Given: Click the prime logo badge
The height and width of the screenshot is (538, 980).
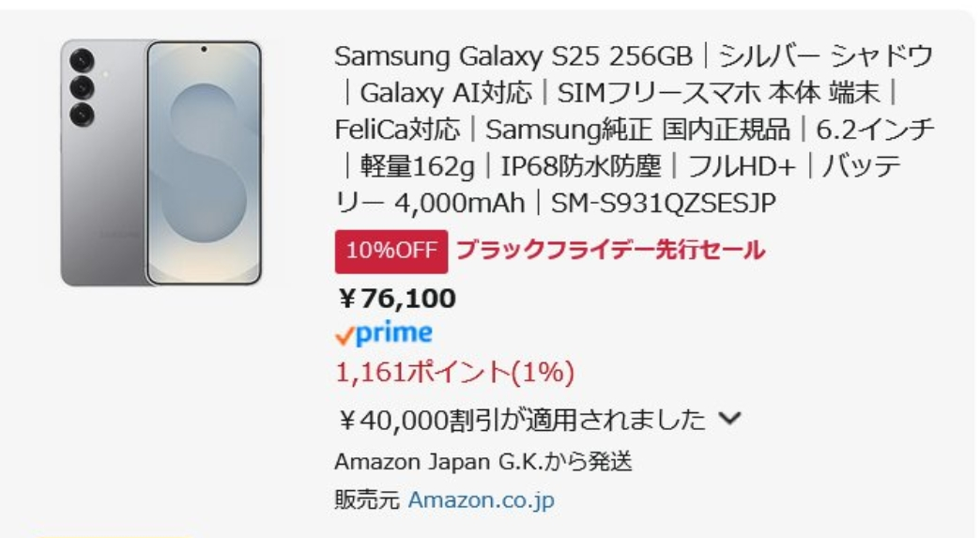Looking at the screenshot, I should pos(384,333).
